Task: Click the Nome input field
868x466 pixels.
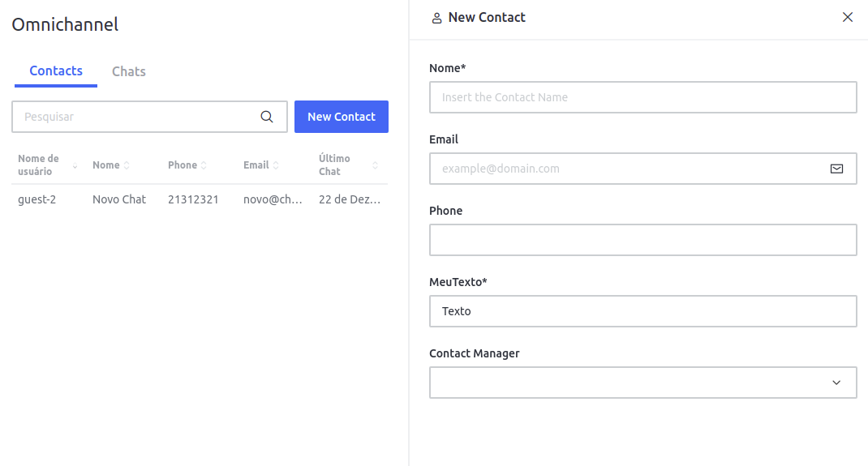Action: (x=642, y=97)
